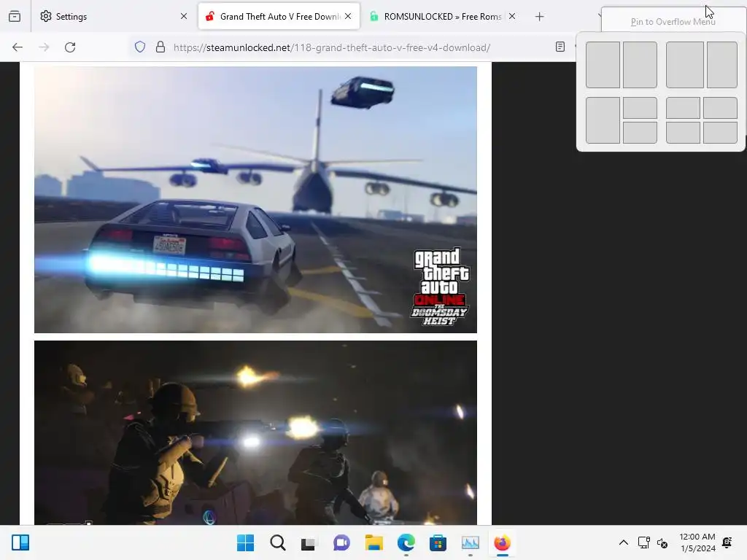The width and height of the screenshot is (747, 560).
Task: Open File Explorer from the taskbar
Action: tap(373, 542)
